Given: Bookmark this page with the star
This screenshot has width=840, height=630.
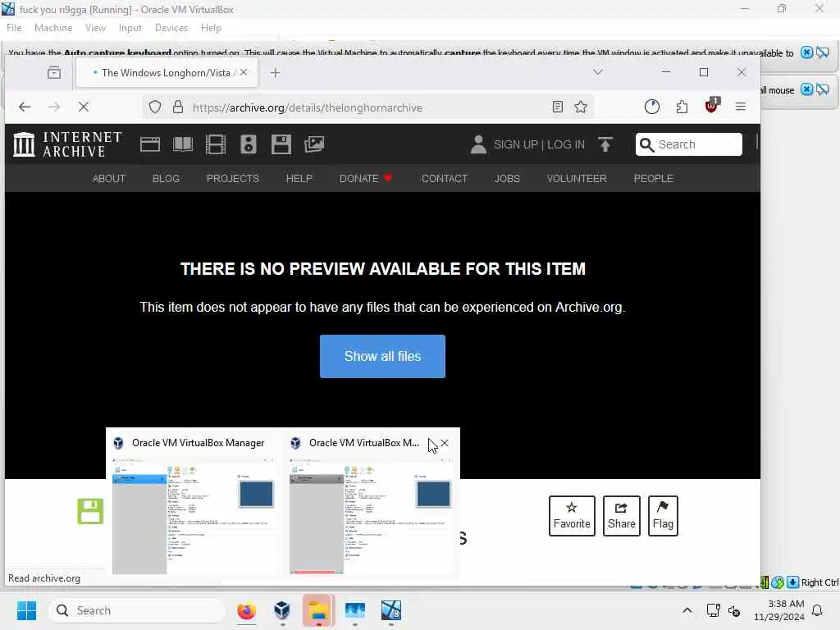Looking at the screenshot, I should pos(581,107).
